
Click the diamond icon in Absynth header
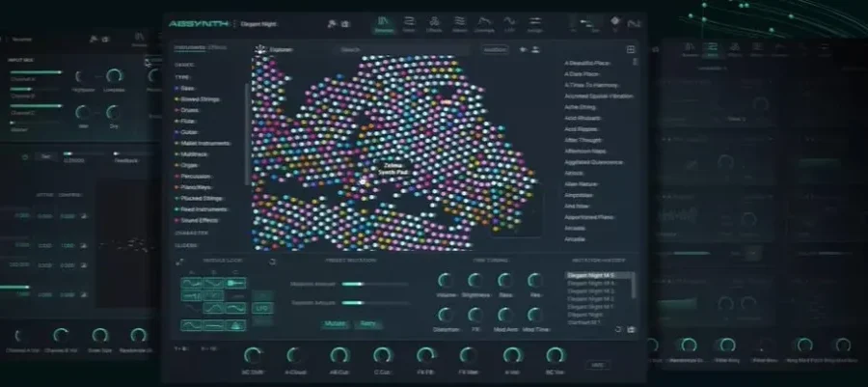click(615, 21)
